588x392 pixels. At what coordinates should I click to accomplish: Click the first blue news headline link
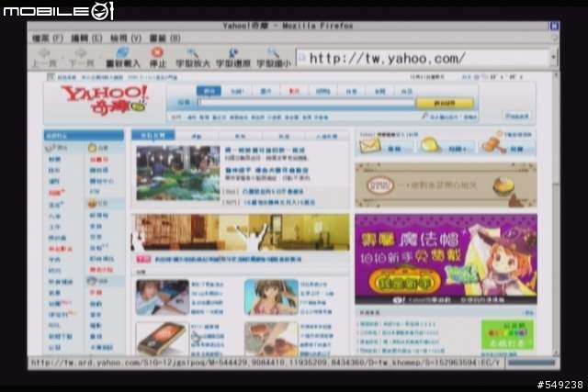pos(266,151)
